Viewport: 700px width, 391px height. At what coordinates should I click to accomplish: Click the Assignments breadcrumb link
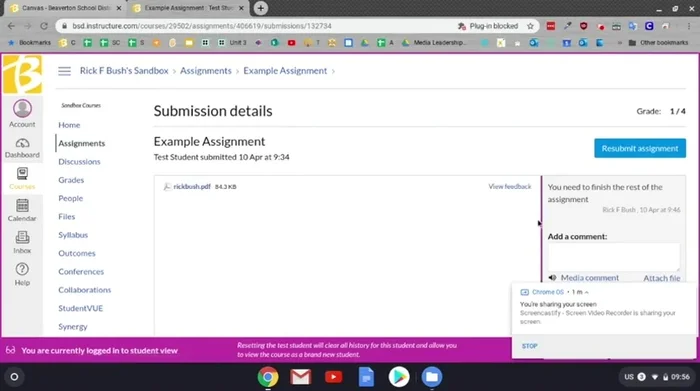[206, 71]
